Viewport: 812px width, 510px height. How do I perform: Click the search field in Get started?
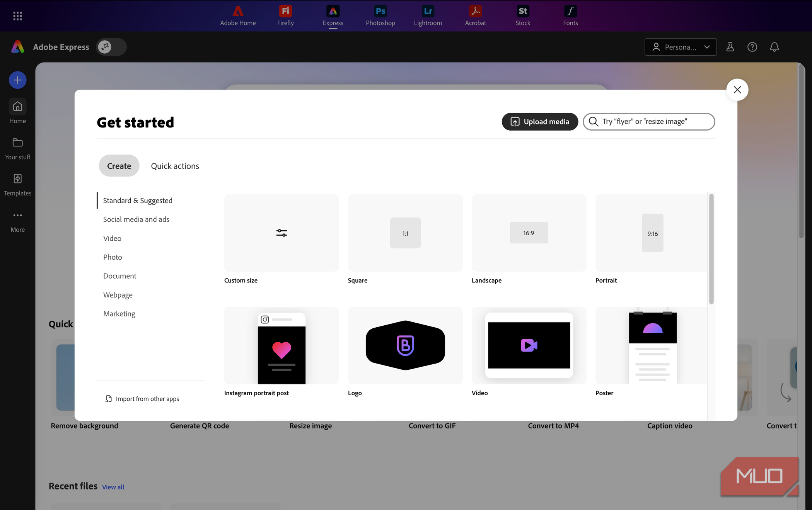click(649, 122)
